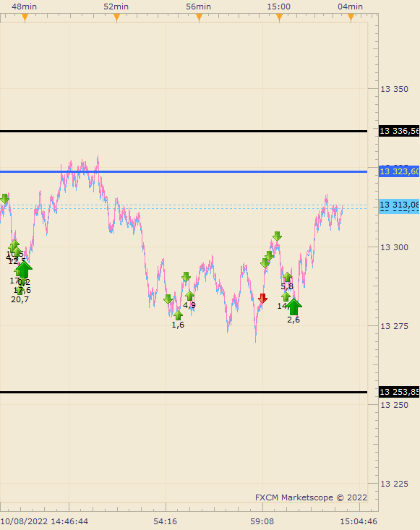Click the orange marker under 52min
This screenshot has width=420, height=530.
coord(116,17)
